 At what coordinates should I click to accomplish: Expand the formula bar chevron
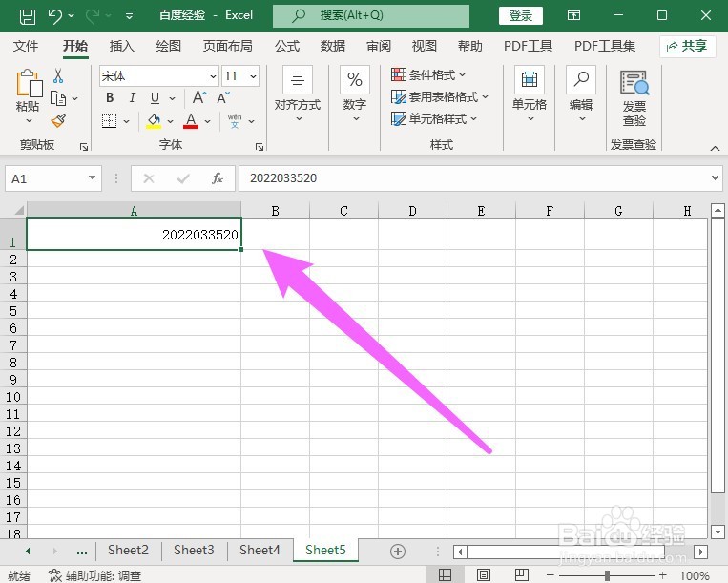pos(715,177)
